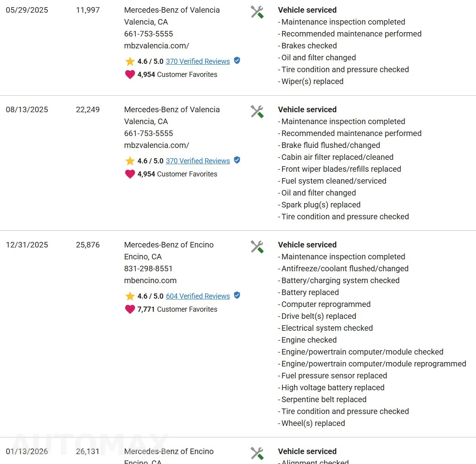Click the pink heart beside 7,771 Customer Favorites
This screenshot has height=464, width=476.
tap(130, 309)
